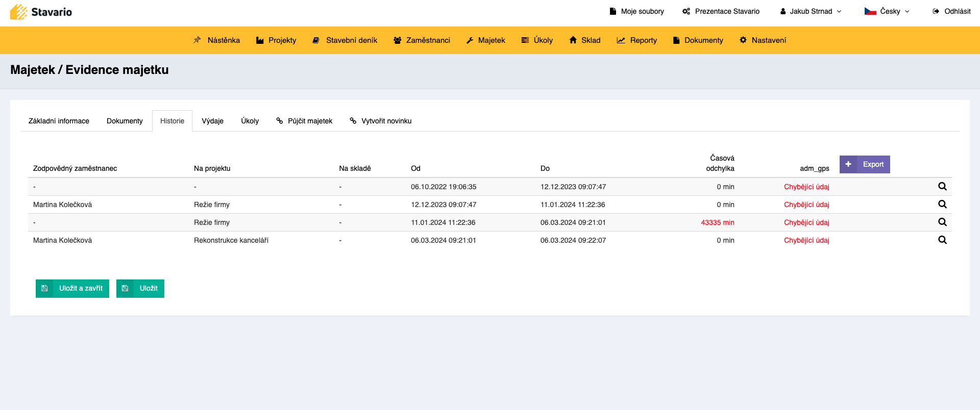980x410 pixels.
Task: Click the plus icon beside Export
Action: point(848,164)
